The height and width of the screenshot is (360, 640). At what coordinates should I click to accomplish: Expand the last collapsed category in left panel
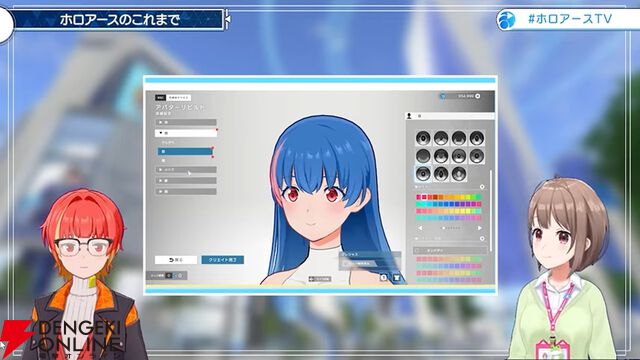point(186,191)
